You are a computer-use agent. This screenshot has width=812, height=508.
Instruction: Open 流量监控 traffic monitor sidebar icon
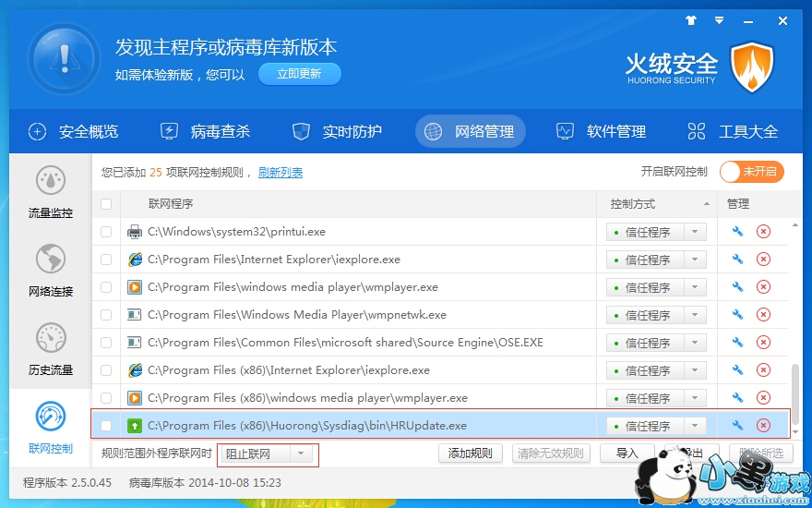pos(50,191)
